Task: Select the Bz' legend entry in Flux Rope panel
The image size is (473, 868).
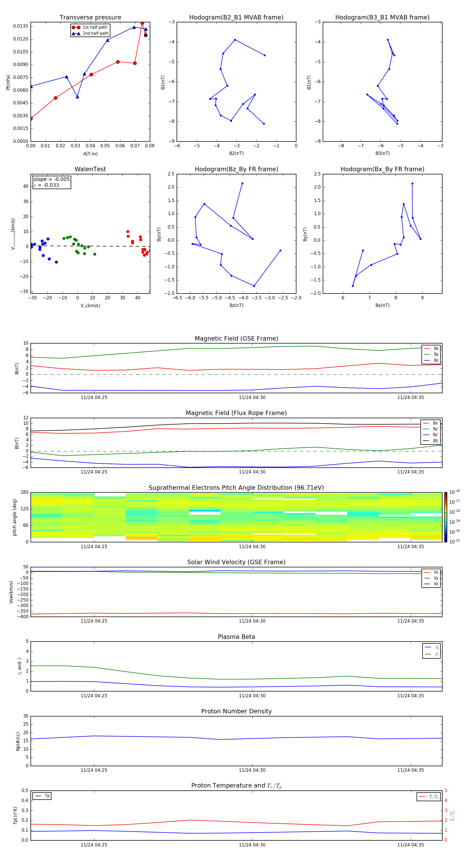Action: (x=431, y=435)
